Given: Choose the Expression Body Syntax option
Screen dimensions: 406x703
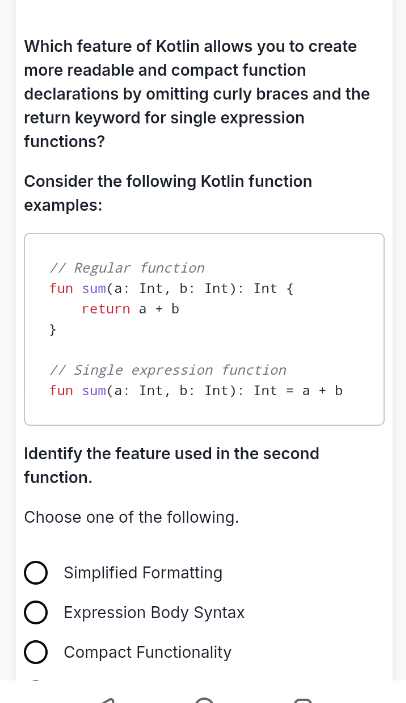Looking at the screenshot, I should (36, 612).
